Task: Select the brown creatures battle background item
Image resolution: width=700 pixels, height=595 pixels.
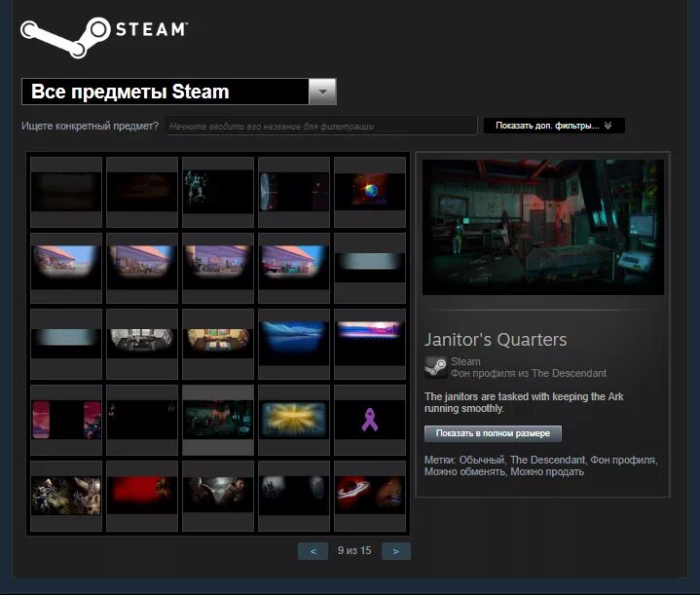Action: coord(66,496)
